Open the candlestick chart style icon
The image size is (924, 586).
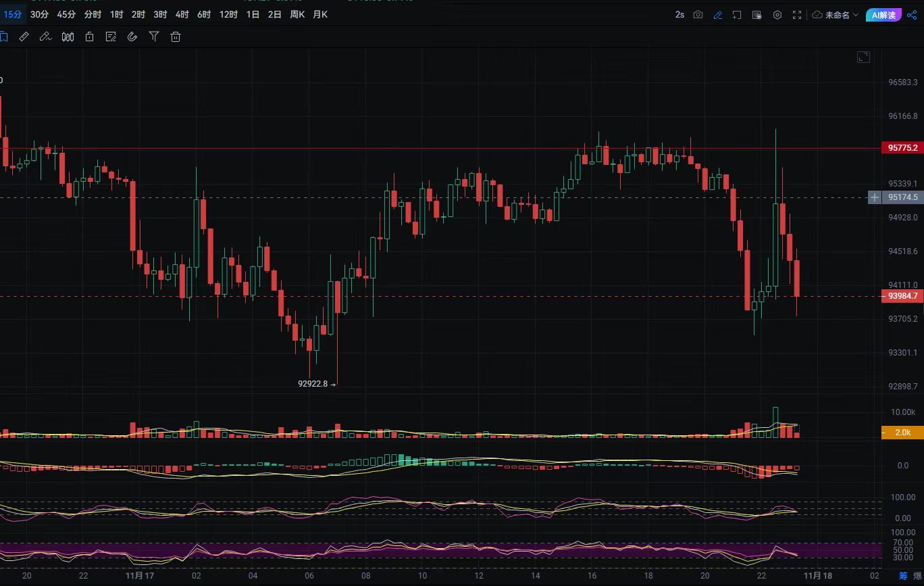tap(68, 37)
